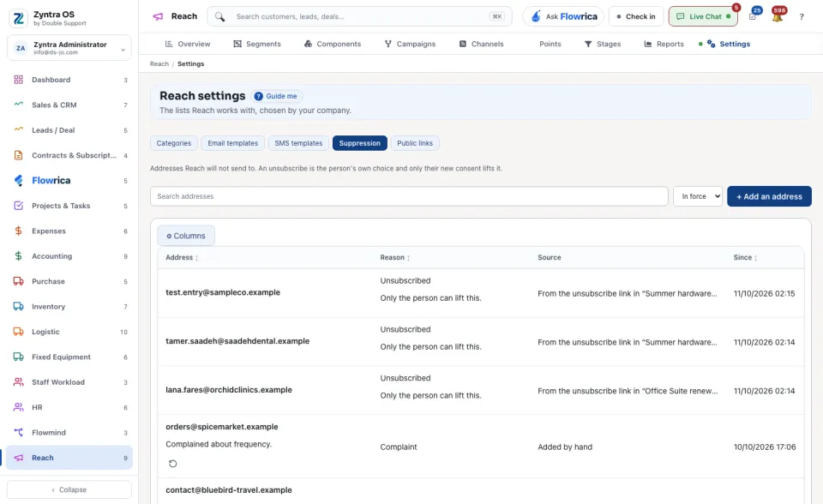Click the Zyntra OS logo icon

coord(18,18)
